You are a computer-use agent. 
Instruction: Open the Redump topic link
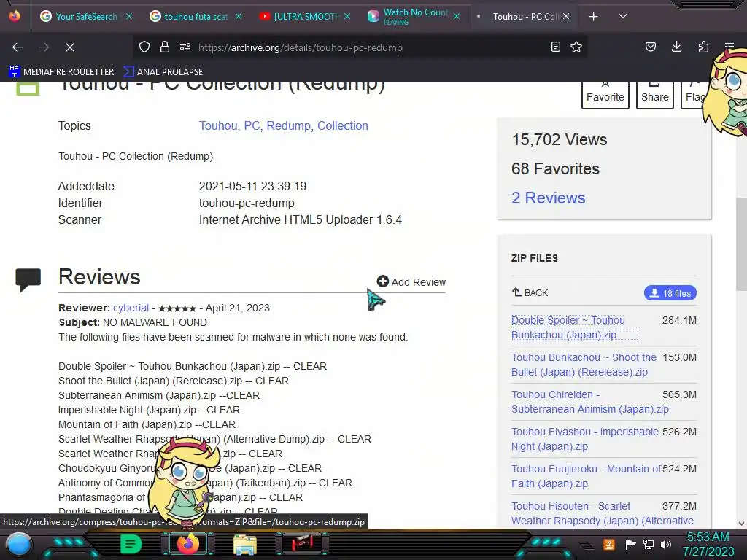[x=288, y=125]
